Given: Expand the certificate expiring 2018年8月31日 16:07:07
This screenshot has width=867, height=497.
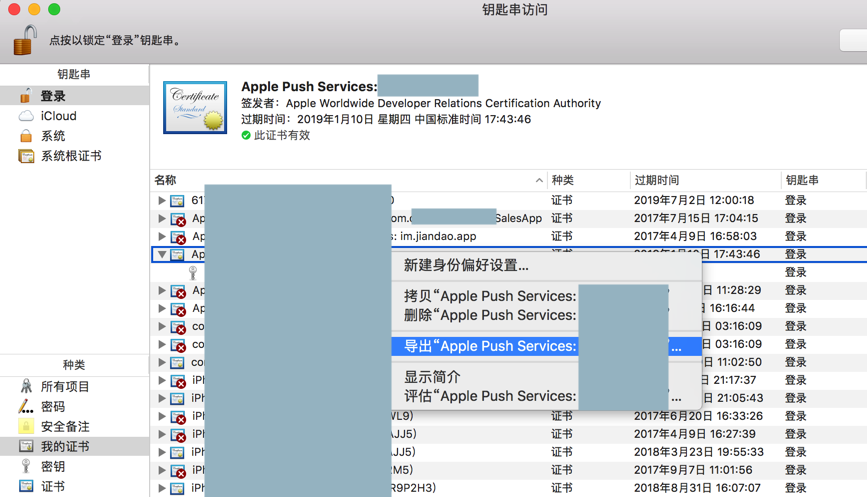Looking at the screenshot, I should (x=161, y=488).
